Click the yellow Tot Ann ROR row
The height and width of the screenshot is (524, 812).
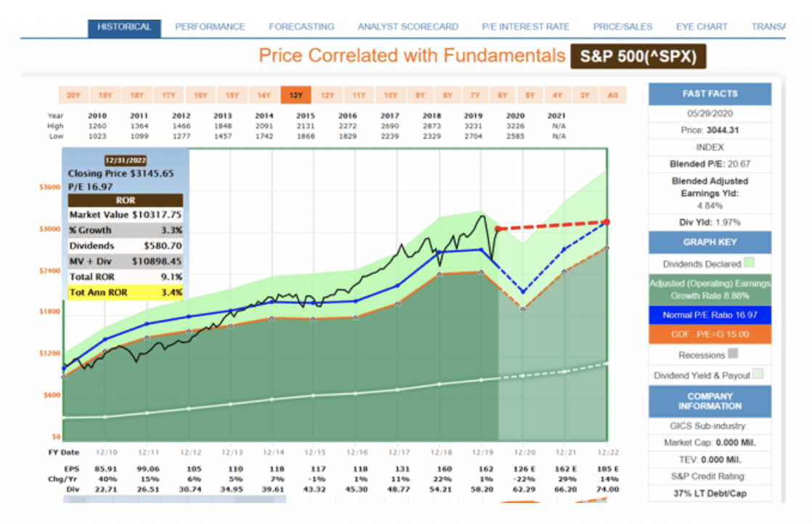pyautogui.click(x=126, y=292)
